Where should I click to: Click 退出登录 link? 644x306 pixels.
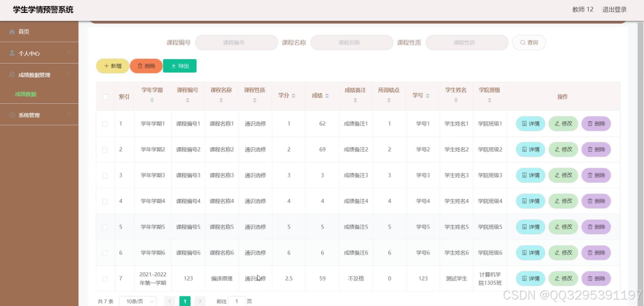point(614,10)
